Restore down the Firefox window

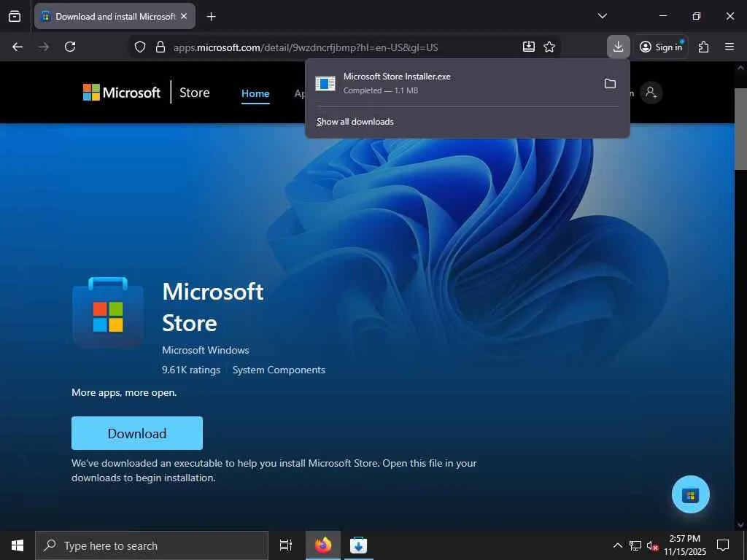[697, 16]
